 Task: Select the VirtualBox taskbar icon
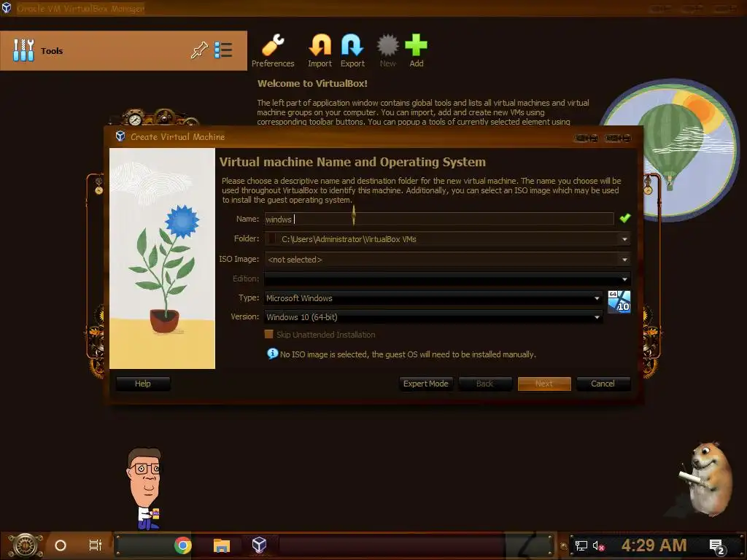tap(259, 545)
